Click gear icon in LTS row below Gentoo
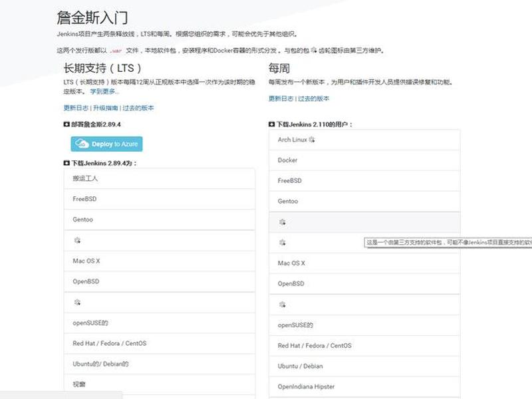 click(x=77, y=241)
